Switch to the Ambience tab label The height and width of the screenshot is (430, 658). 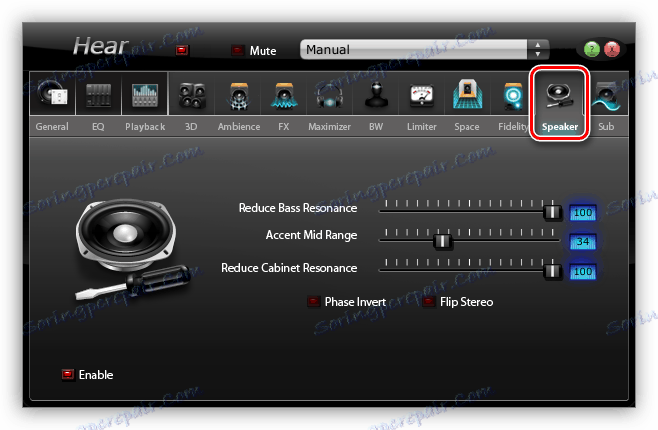pos(239,127)
